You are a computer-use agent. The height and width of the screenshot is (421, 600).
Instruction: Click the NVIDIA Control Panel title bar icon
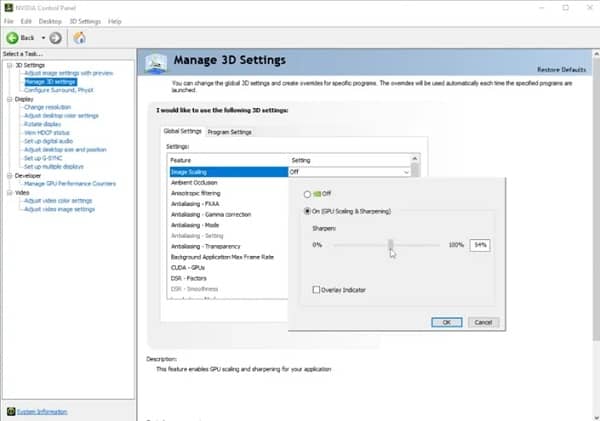(8, 7)
